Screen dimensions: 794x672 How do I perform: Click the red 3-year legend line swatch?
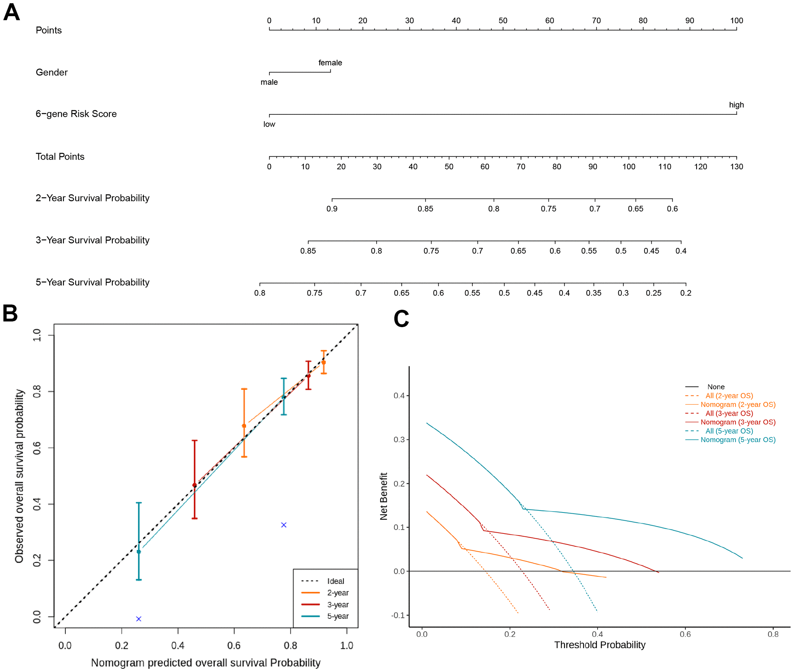point(310,605)
